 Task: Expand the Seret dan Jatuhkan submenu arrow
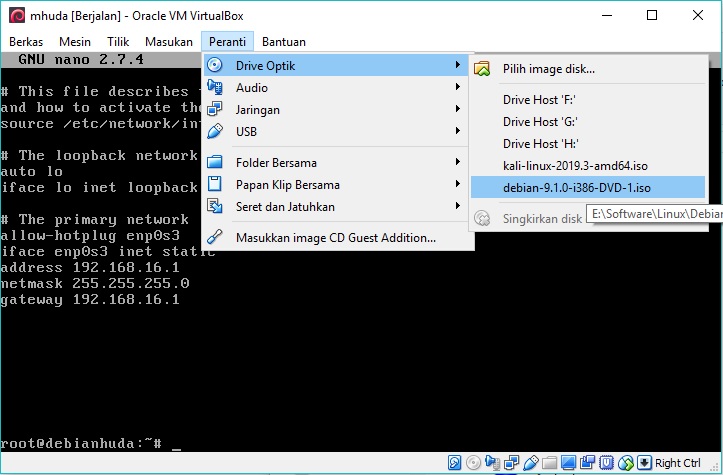(457, 206)
